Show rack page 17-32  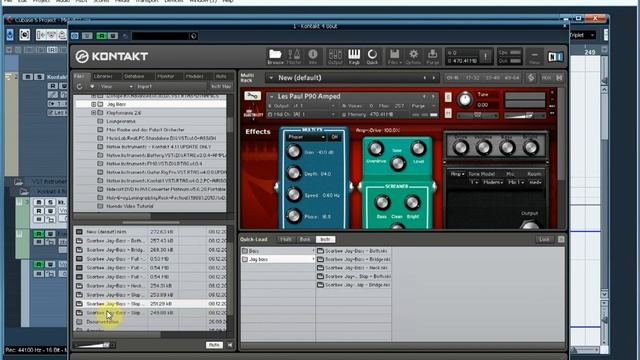(x=472, y=78)
